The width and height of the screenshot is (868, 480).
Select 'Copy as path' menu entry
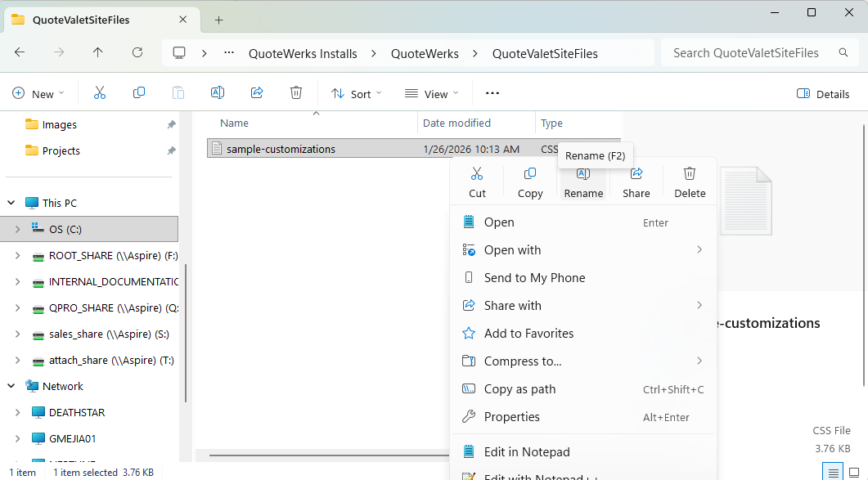[519, 389]
